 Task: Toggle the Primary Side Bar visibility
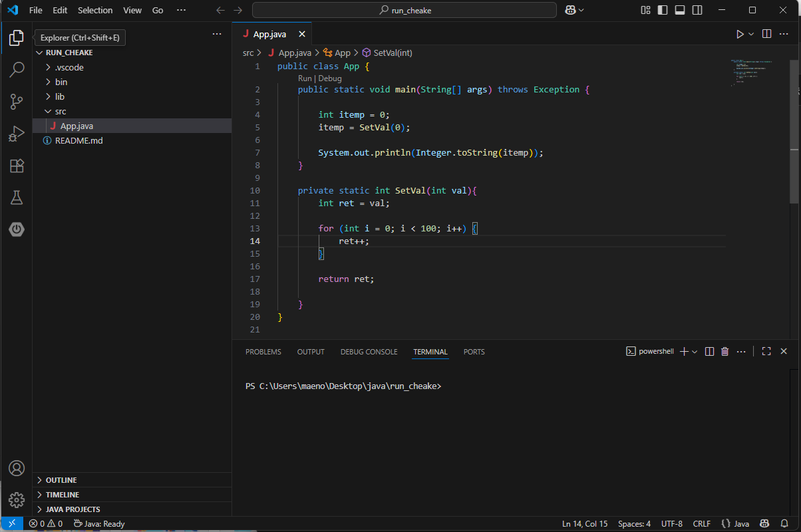[661, 10]
